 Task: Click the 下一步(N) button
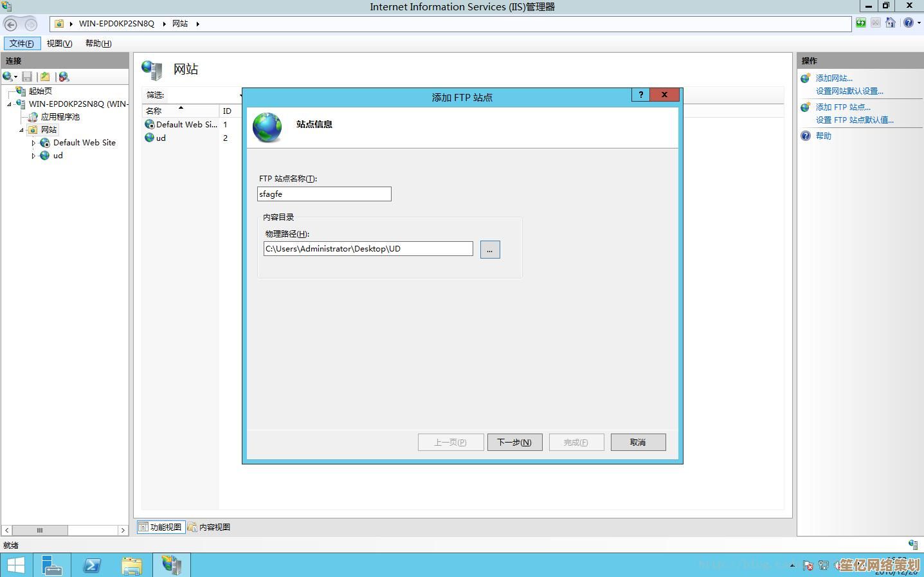[514, 442]
